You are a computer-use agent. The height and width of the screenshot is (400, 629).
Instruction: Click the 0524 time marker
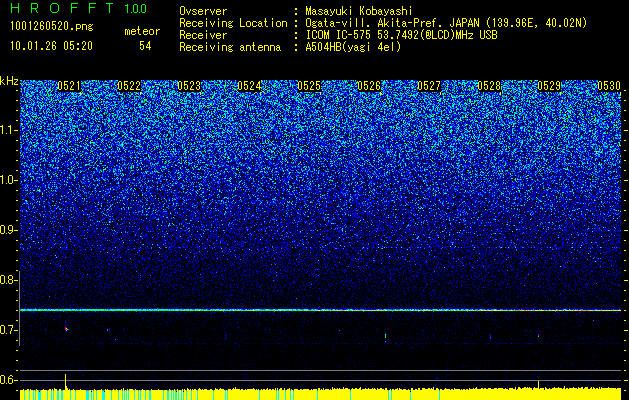249,86
